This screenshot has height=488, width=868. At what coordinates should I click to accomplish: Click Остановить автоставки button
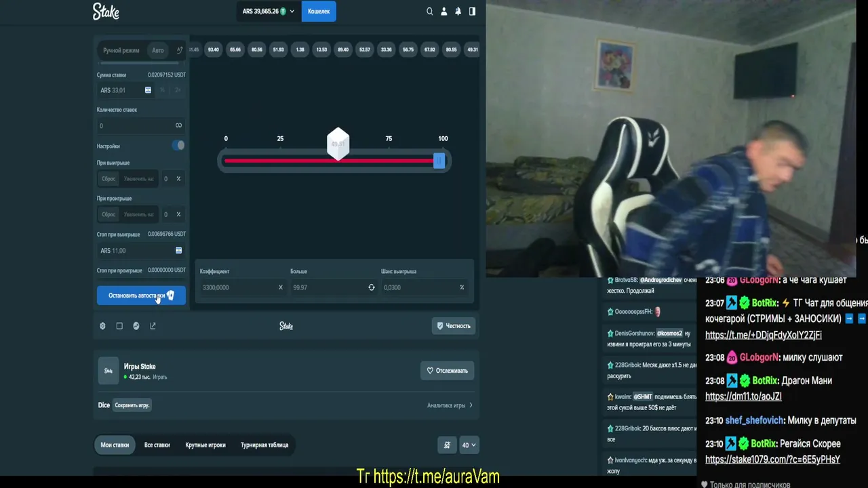coord(141,296)
